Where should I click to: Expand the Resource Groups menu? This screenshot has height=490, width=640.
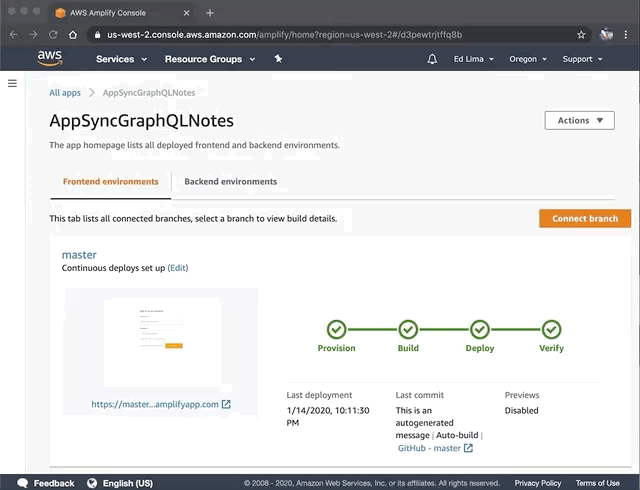click(210, 59)
